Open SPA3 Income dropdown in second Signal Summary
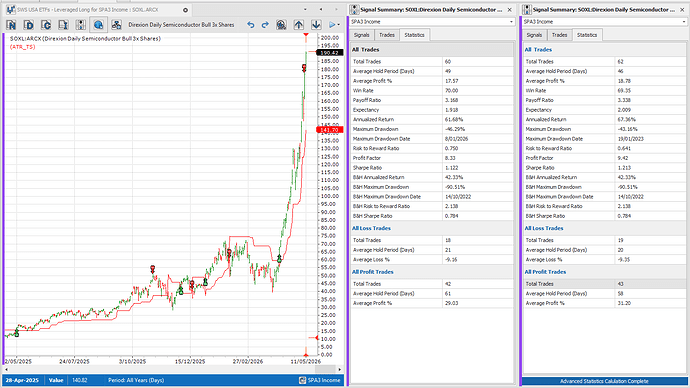The image size is (690, 388). pyautogui.click(x=684, y=22)
